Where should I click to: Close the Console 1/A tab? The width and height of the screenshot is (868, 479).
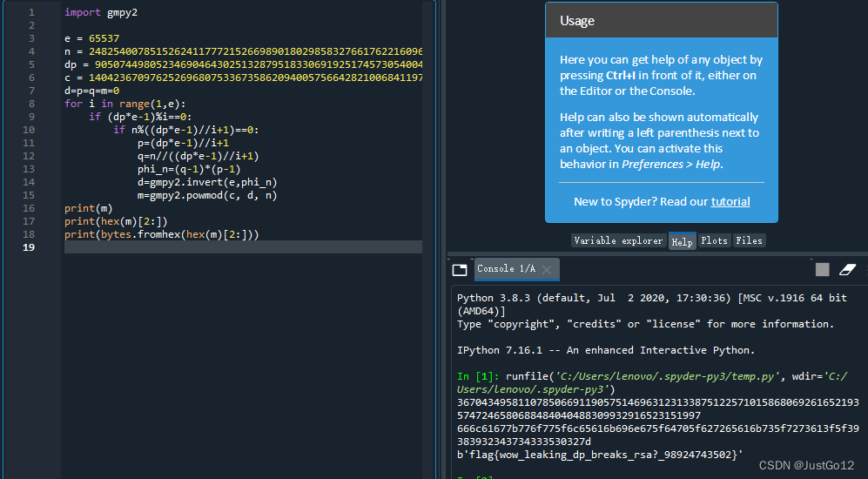tap(547, 270)
